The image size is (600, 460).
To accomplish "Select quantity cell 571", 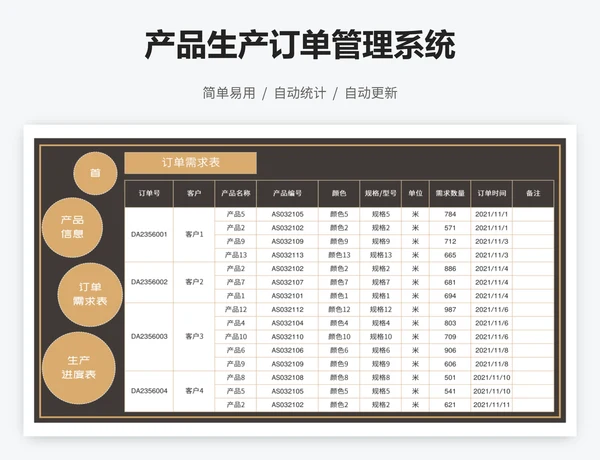I will click(450, 228).
